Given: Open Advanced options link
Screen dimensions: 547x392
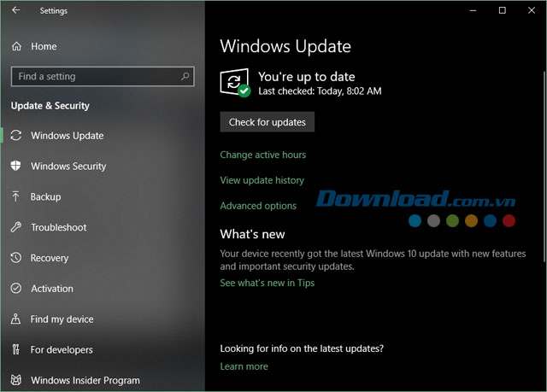Looking at the screenshot, I should pyautogui.click(x=258, y=206).
